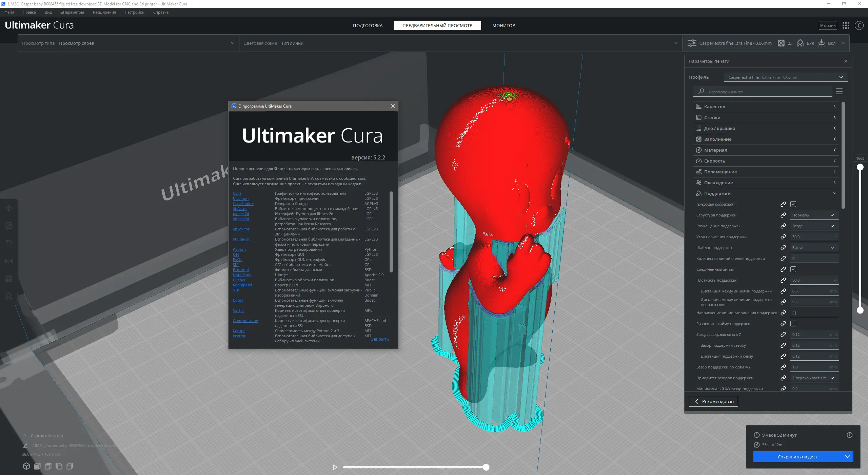The width and height of the screenshot is (868, 475).
Task: Close the Параметры печати panel
Action: click(846, 61)
